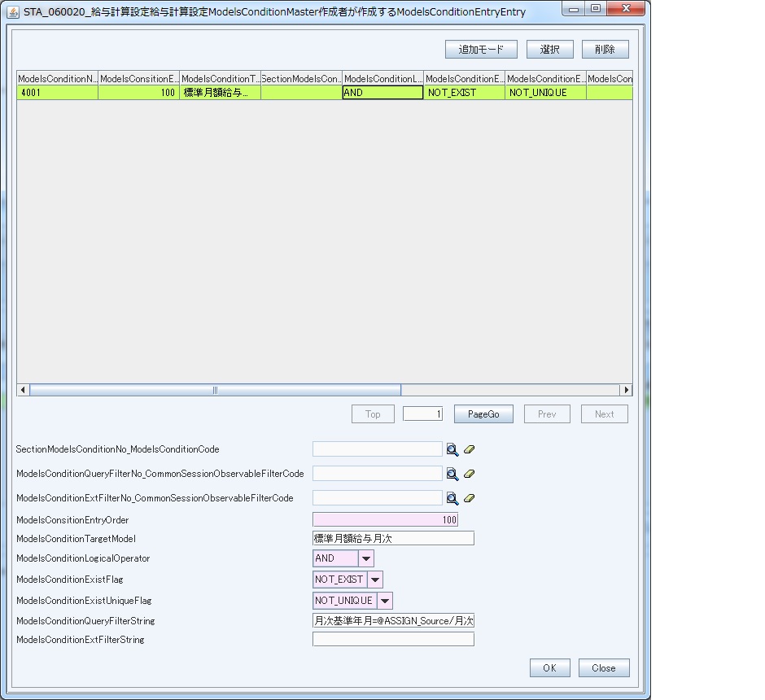Click the Top paging button

point(373,414)
